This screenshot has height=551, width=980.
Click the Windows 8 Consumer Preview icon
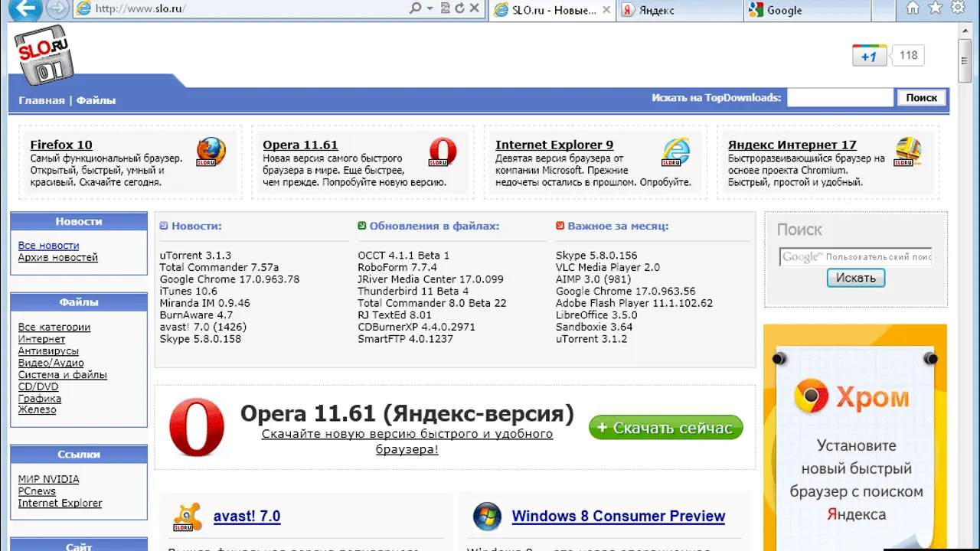(x=487, y=517)
